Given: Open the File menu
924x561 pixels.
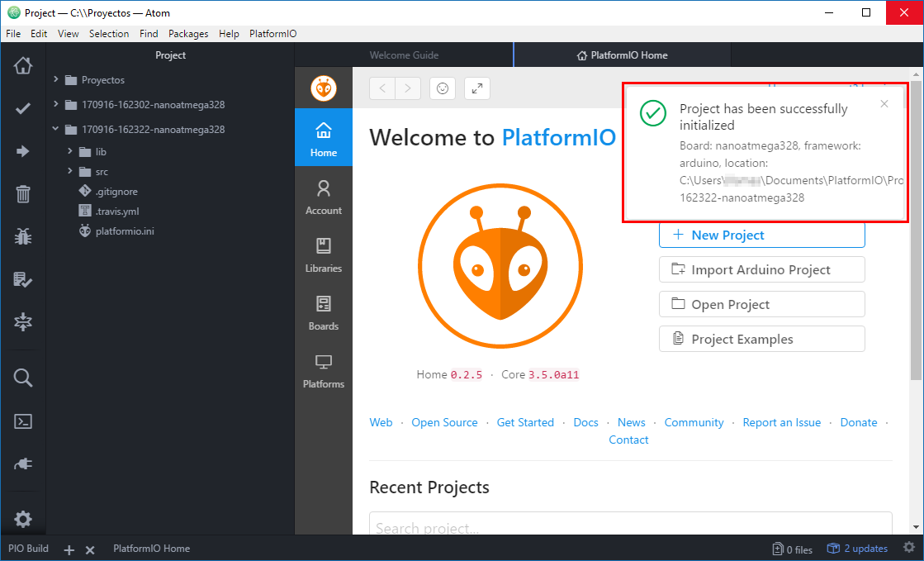Looking at the screenshot, I should click(x=13, y=34).
